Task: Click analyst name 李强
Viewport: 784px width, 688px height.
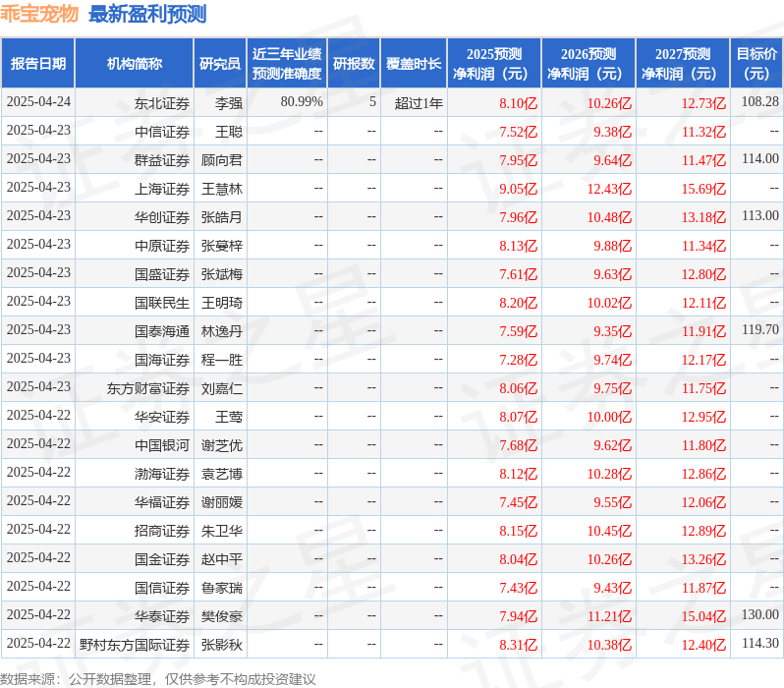Action: tap(229, 103)
